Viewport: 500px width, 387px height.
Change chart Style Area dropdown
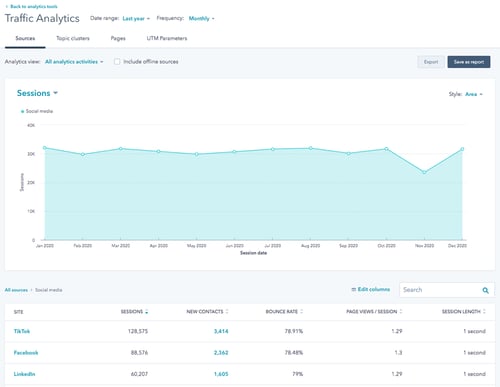click(474, 94)
